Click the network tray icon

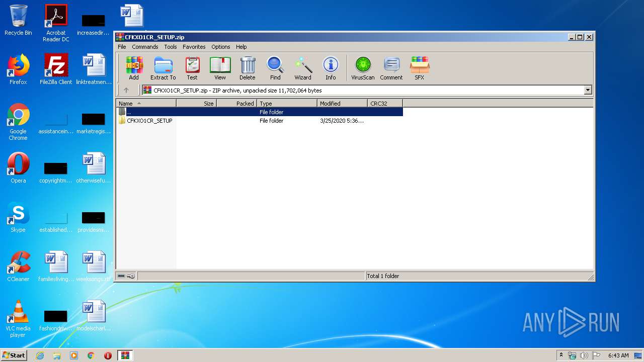point(572,355)
